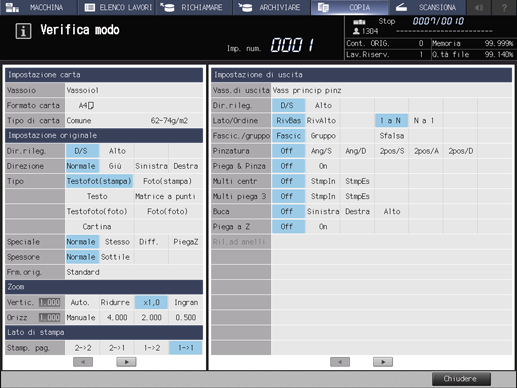Go to next page in output panel
This screenshot has height=388, width=517.
pyautogui.click(x=383, y=362)
